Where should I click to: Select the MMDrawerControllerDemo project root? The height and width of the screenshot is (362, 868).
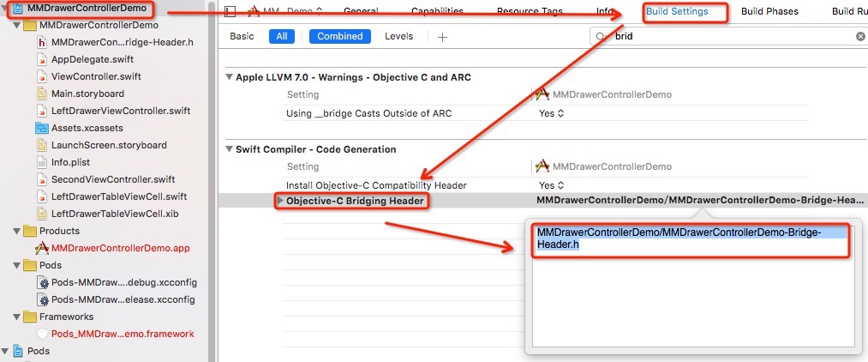(x=87, y=8)
